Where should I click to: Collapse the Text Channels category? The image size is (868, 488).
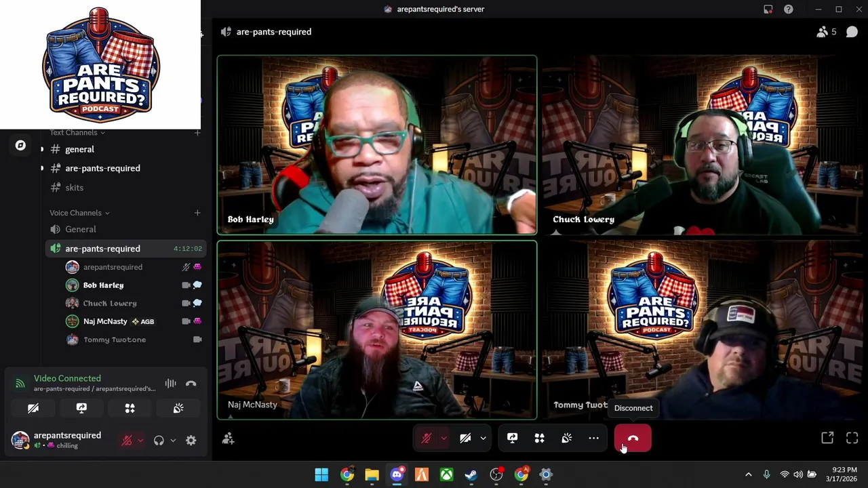(x=77, y=132)
